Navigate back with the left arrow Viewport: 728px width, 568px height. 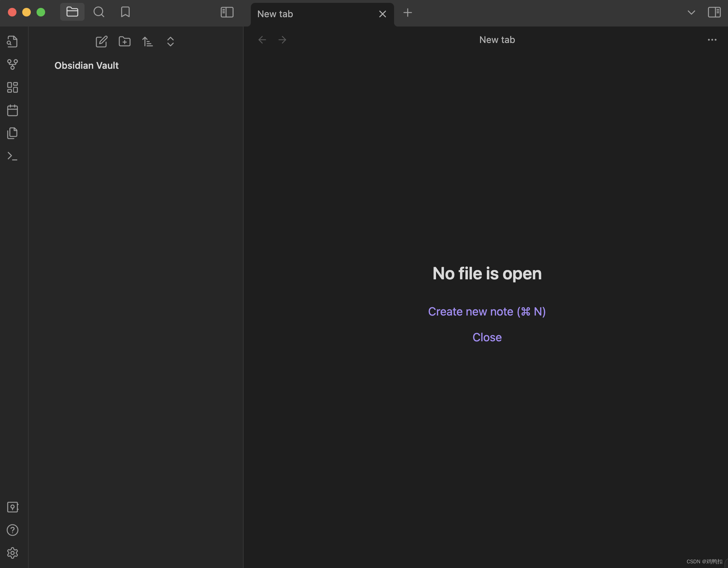pyautogui.click(x=262, y=40)
